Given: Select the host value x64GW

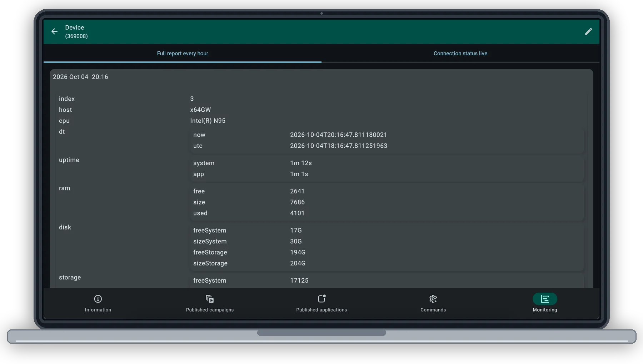Looking at the screenshot, I should point(200,110).
